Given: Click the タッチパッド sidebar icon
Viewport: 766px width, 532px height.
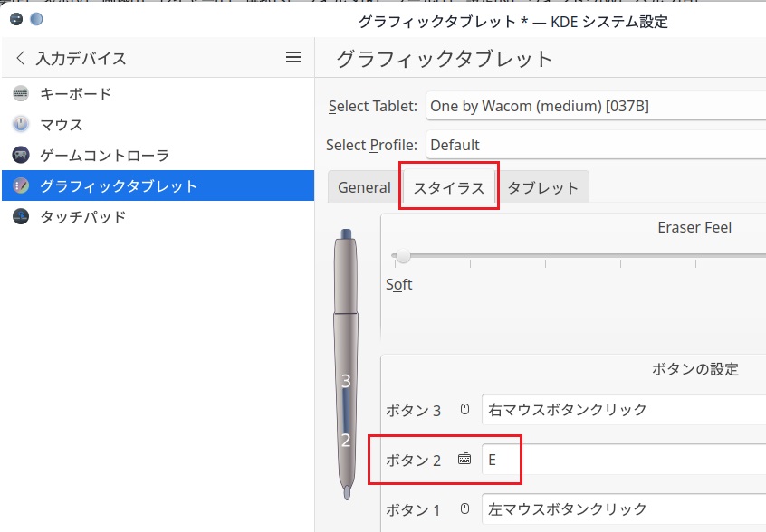Looking at the screenshot, I should [x=21, y=217].
